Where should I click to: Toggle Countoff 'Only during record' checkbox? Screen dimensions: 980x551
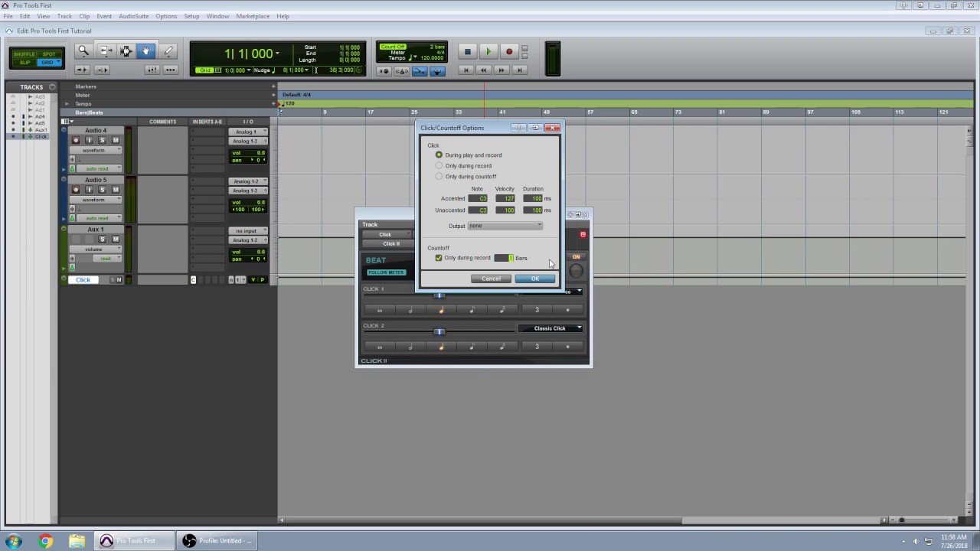point(439,258)
